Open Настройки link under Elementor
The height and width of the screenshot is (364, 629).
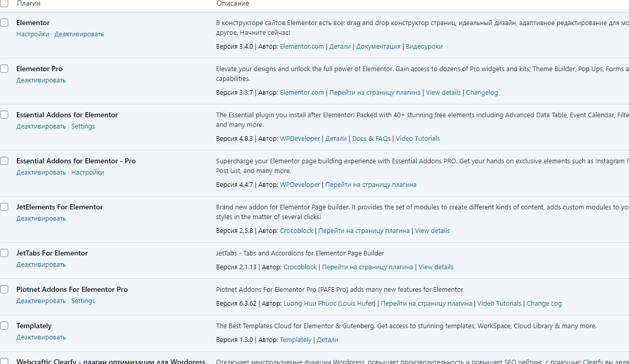[33, 34]
